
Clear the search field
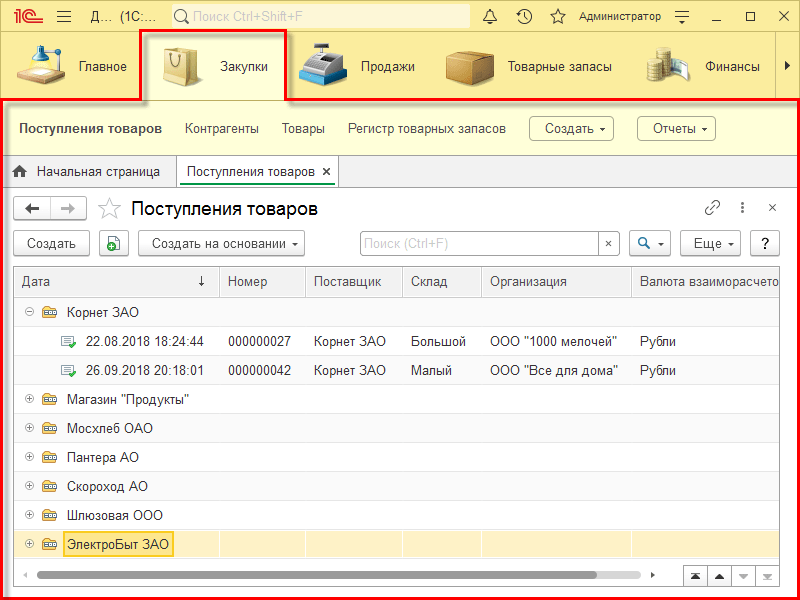click(x=608, y=243)
